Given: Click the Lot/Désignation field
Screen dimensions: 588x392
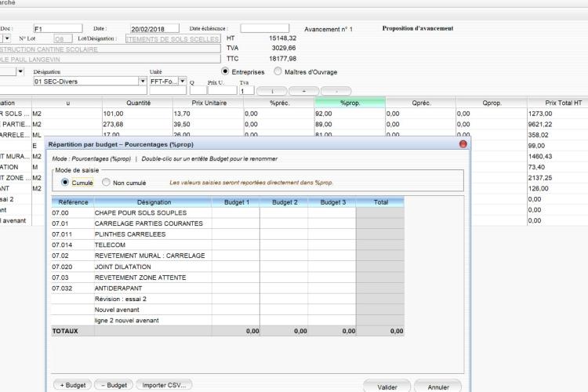Looking at the screenshot, I should [172, 39].
